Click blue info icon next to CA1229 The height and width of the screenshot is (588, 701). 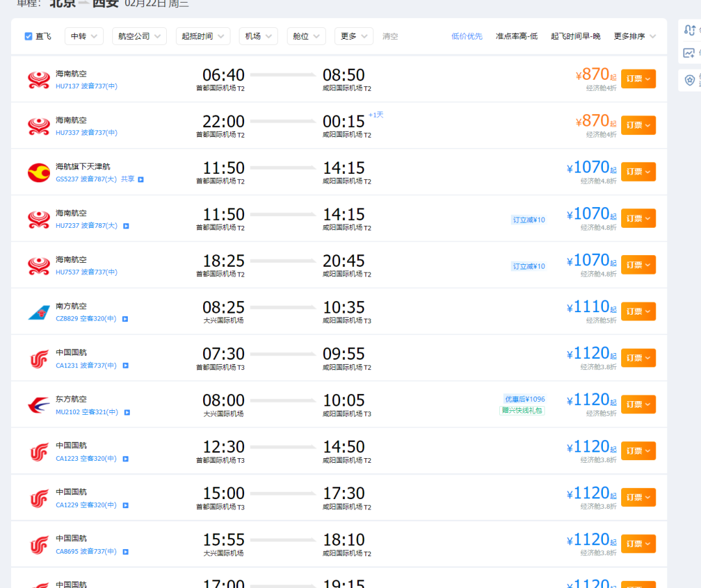(x=126, y=506)
